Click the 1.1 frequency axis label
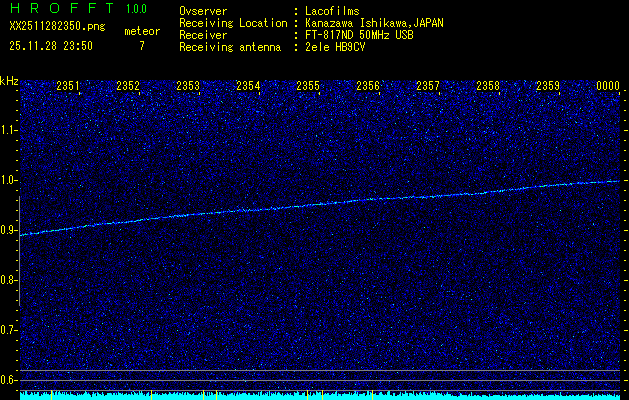 click(x=9, y=130)
